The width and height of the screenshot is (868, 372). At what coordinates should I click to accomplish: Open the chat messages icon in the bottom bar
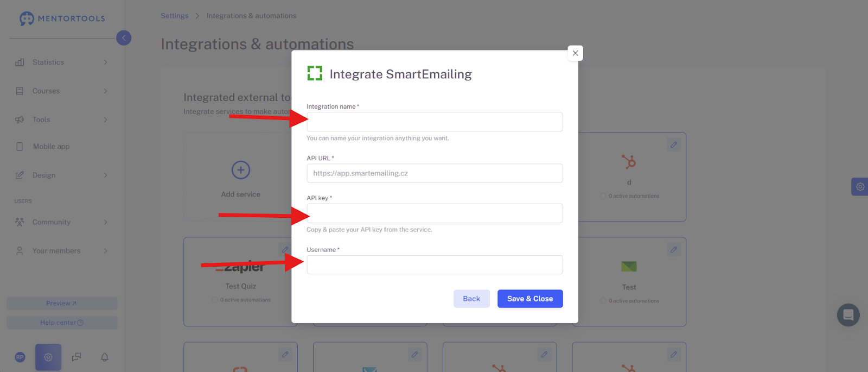pos(76,357)
